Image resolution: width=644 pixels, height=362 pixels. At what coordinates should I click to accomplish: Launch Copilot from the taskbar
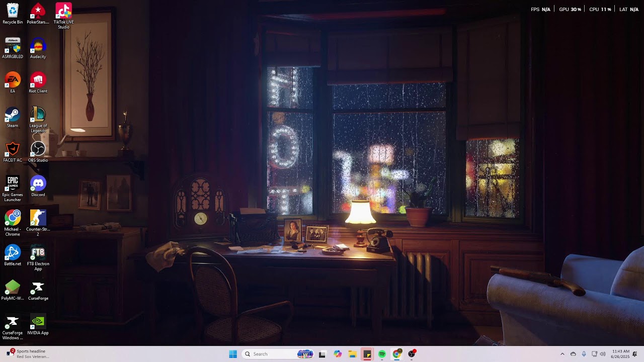338,354
